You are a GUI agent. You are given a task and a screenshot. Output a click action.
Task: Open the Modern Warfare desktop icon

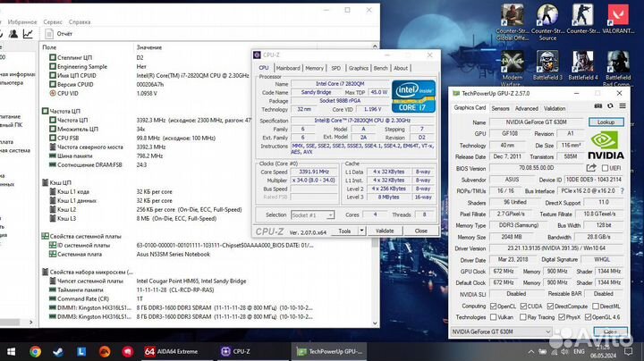pos(513,68)
